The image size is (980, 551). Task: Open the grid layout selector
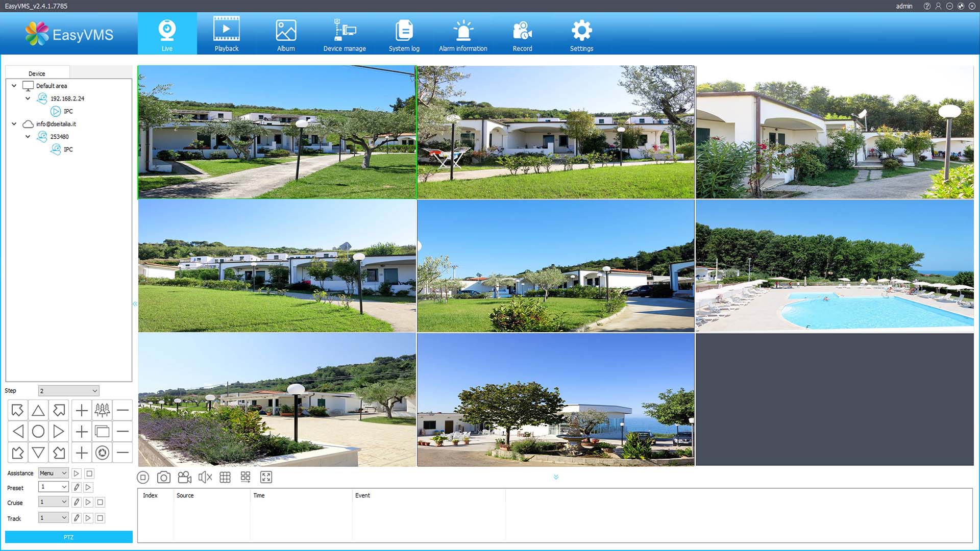coord(225,477)
